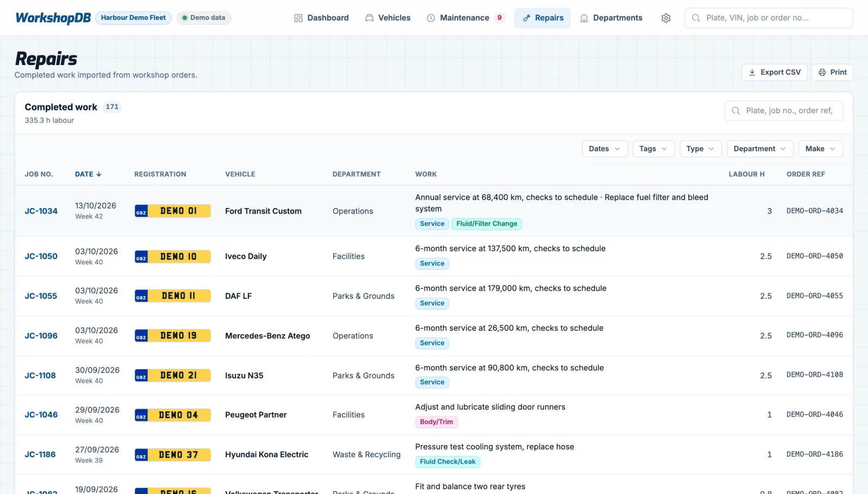Image resolution: width=868 pixels, height=494 pixels.
Task: Click the global plate, VIN, job search field
Action: (x=769, y=18)
